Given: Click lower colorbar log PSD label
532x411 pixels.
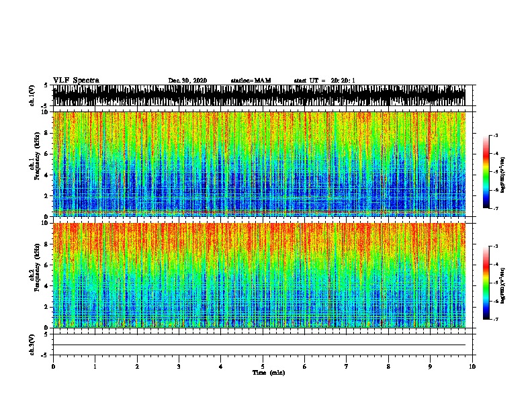Looking at the screenshot, I should point(502,285).
